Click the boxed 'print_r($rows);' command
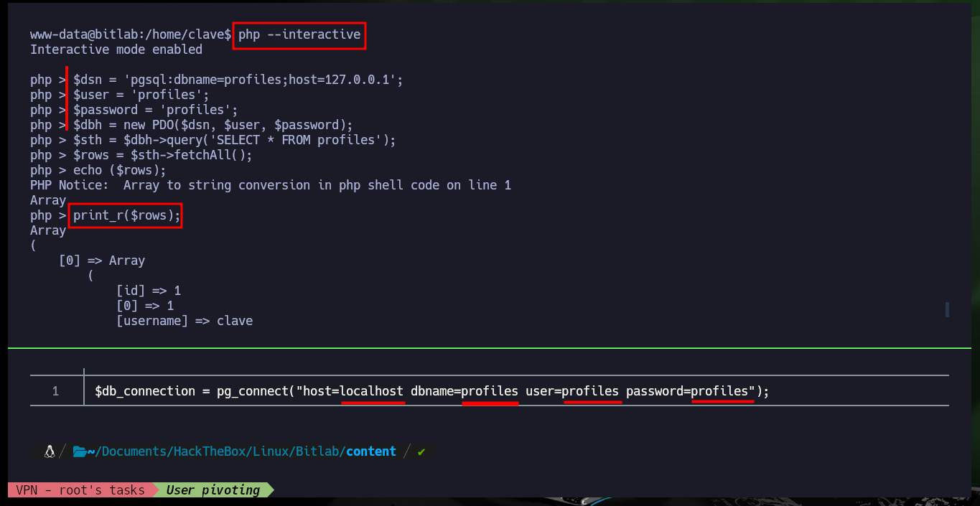The width and height of the screenshot is (980, 506). [126, 215]
